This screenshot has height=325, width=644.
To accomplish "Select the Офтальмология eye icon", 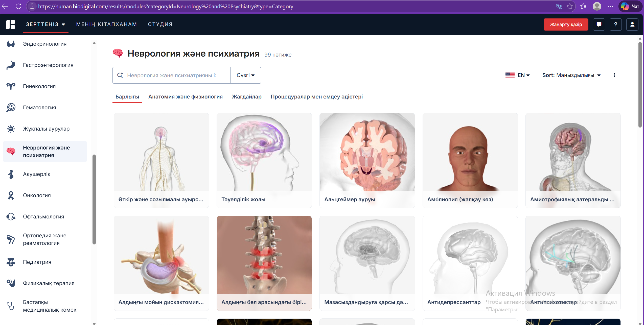I will click(x=11, y=216).
